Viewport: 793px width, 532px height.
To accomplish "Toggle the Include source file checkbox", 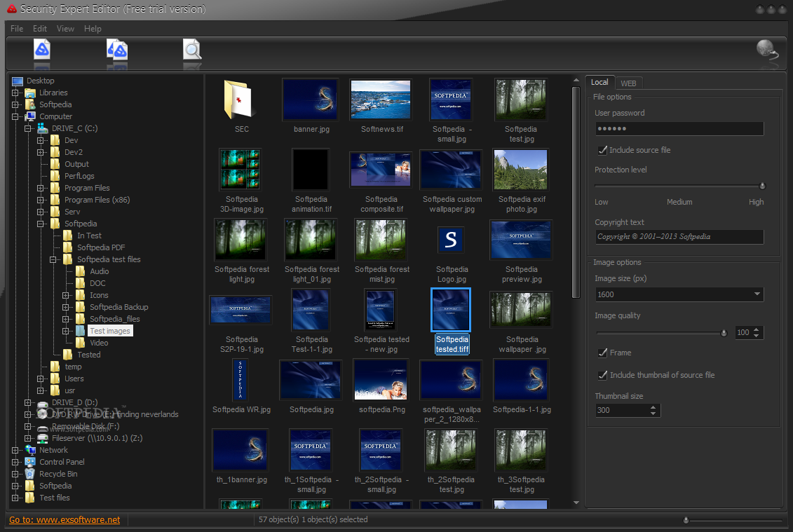I will [x=602, y=150].
